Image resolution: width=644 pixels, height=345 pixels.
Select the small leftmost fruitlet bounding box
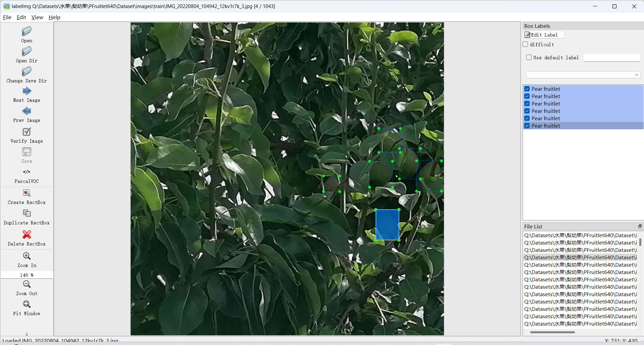point(331,184)
